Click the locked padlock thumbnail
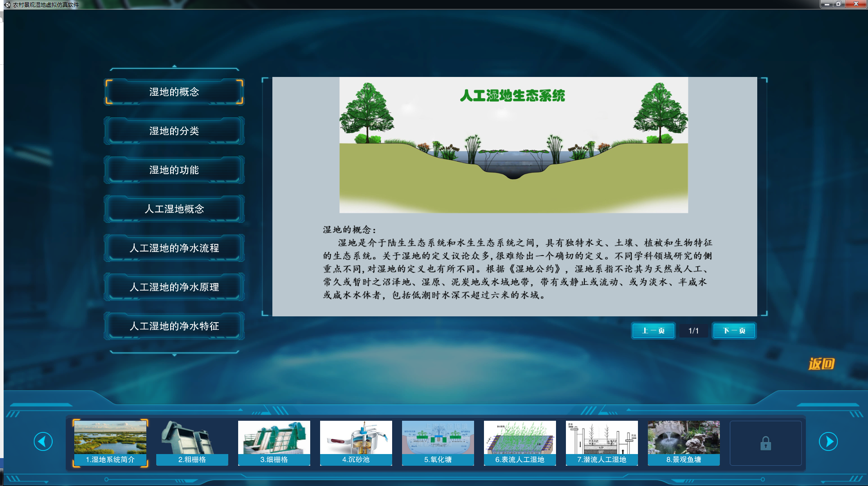This screenshot has height=486, width=868. tap(765, 443)
